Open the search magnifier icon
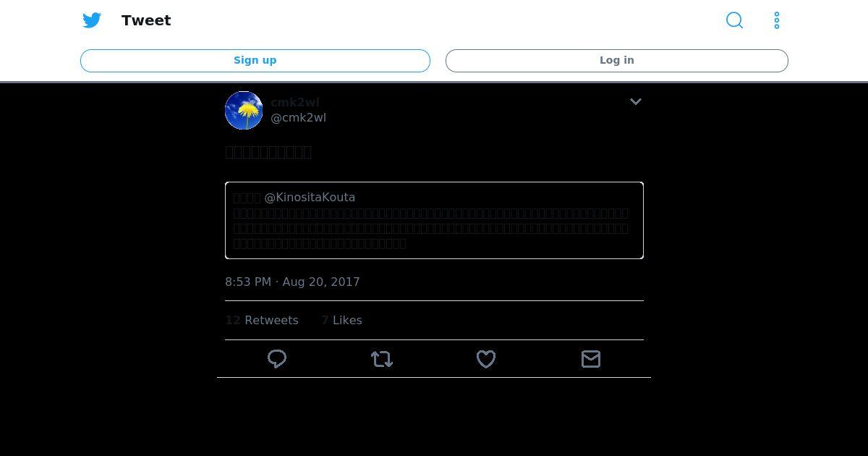The width and height of the screenshot is (868, 456). pyautogui.click(x=734, y=20)
